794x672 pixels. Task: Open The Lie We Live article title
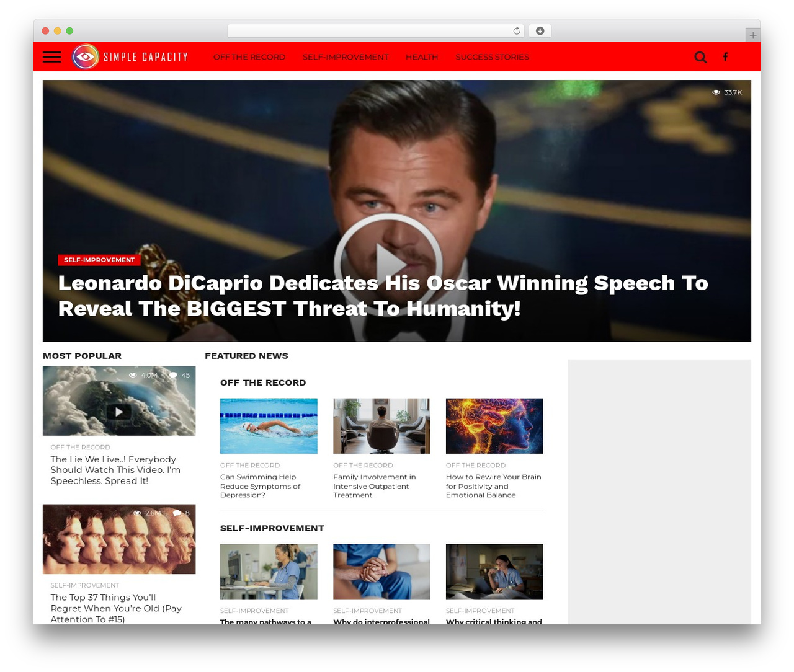(x=115, y=470)
